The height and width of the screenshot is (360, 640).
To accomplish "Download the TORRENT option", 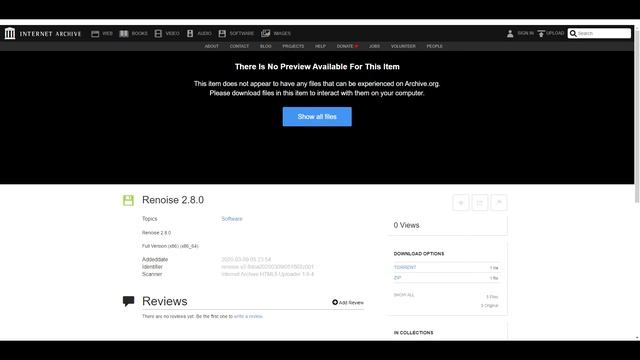I will [x=405, y=267].
